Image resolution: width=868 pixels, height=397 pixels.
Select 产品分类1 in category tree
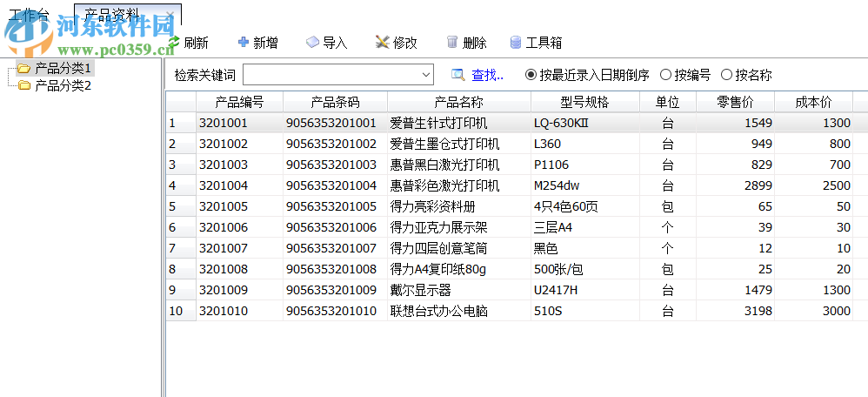click(x=63, y=69)
